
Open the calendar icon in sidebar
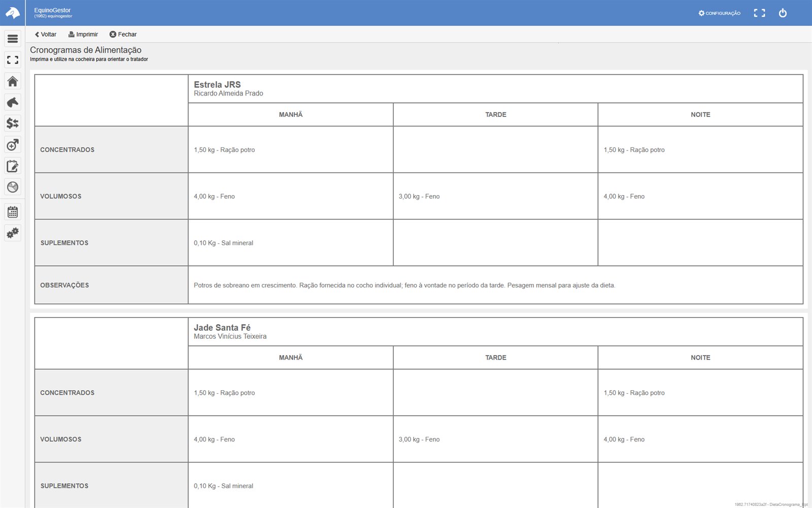pyautogui.click(x=13, y=212)
